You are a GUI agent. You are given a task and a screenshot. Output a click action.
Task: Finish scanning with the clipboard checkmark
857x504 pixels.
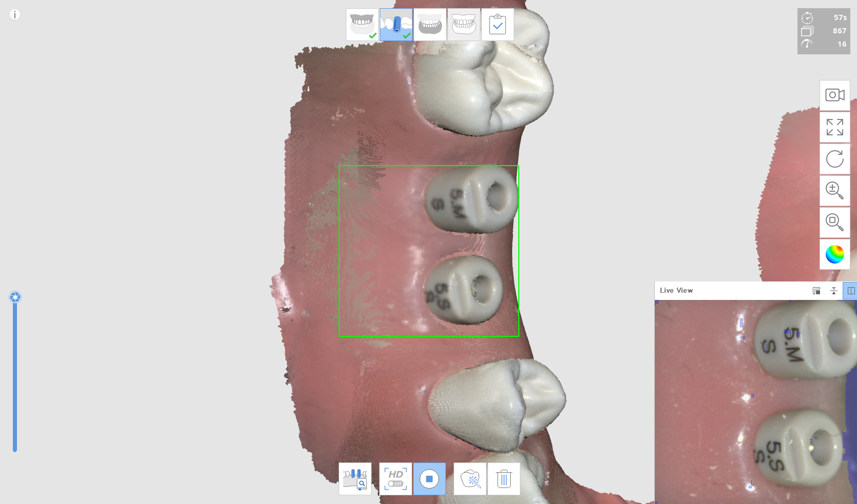click(x=497, y=24)
